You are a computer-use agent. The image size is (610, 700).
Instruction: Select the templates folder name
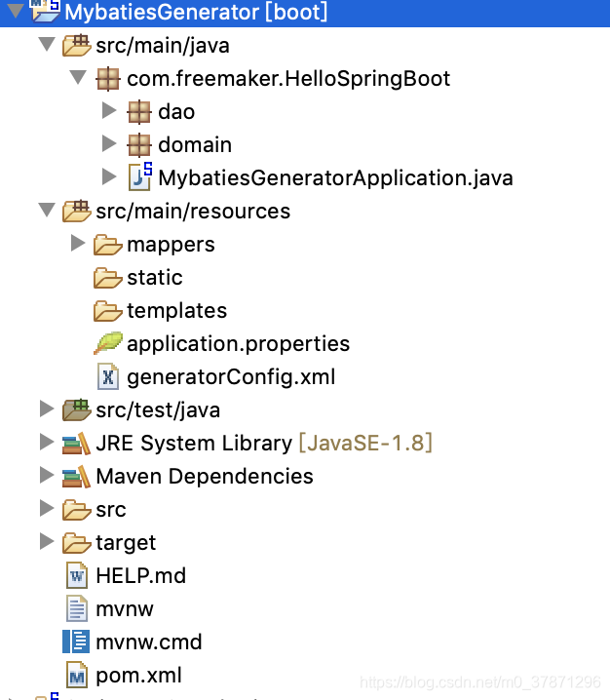pos(177,311)
